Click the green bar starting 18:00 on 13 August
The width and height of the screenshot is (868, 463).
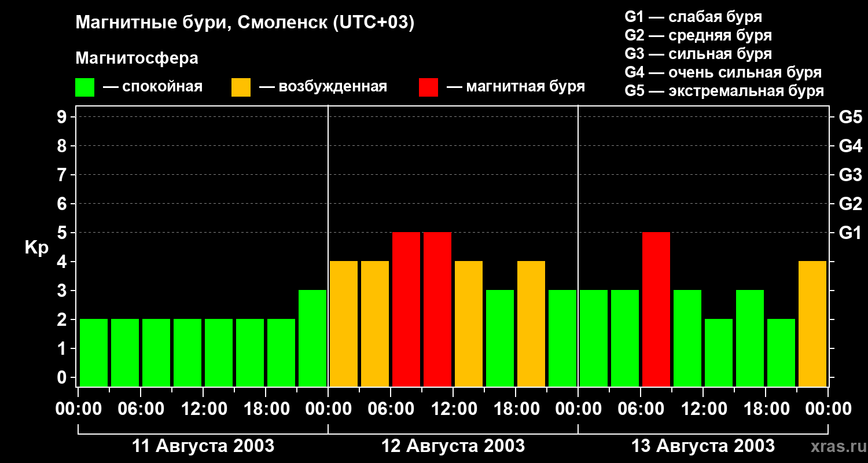pyautogui.click(x=781, y=352)
